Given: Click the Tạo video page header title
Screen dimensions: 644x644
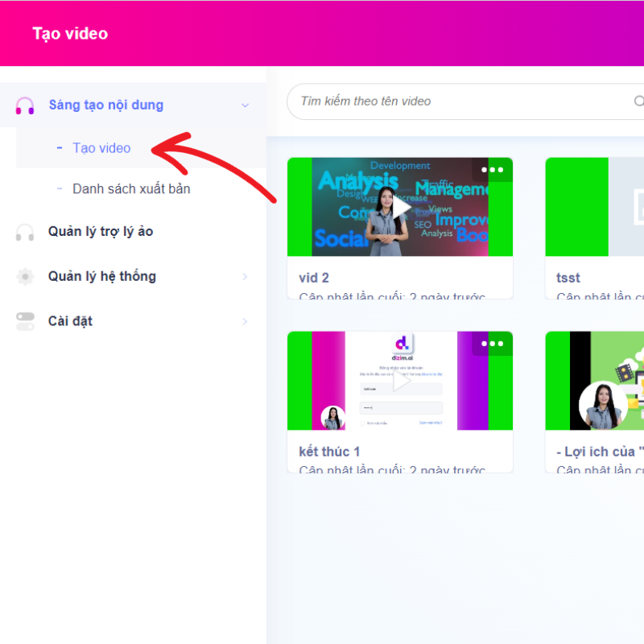Looking at the screenshot, I should click(70, 34).
